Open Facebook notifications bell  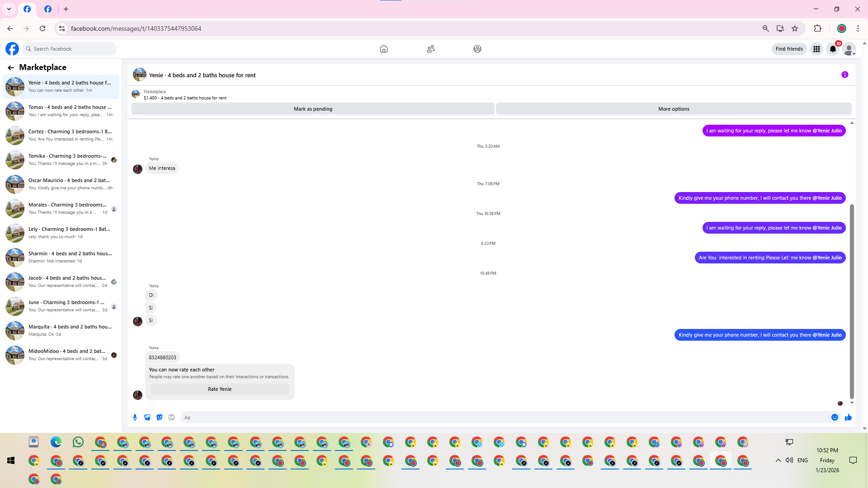click(833, 49)
